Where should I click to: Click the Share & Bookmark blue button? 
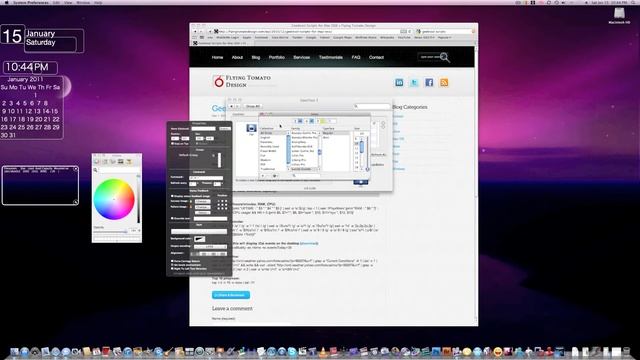click(x=231, y=295)
